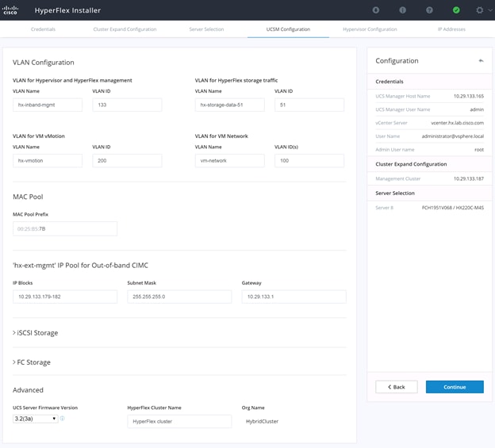The height and width of the screenshot is (448, 495).
Task: Click the green status checkmark icon
Action: [x=456, y=10]
